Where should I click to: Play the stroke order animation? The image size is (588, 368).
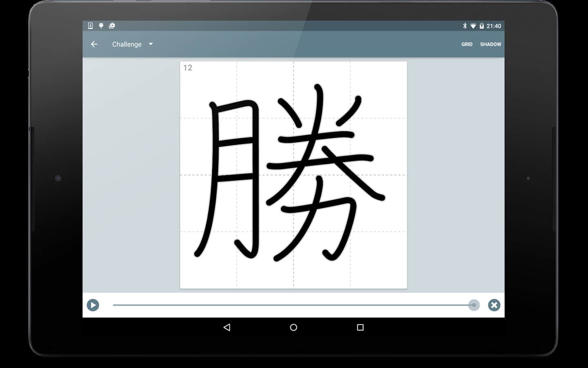click(x=93, y=305)
